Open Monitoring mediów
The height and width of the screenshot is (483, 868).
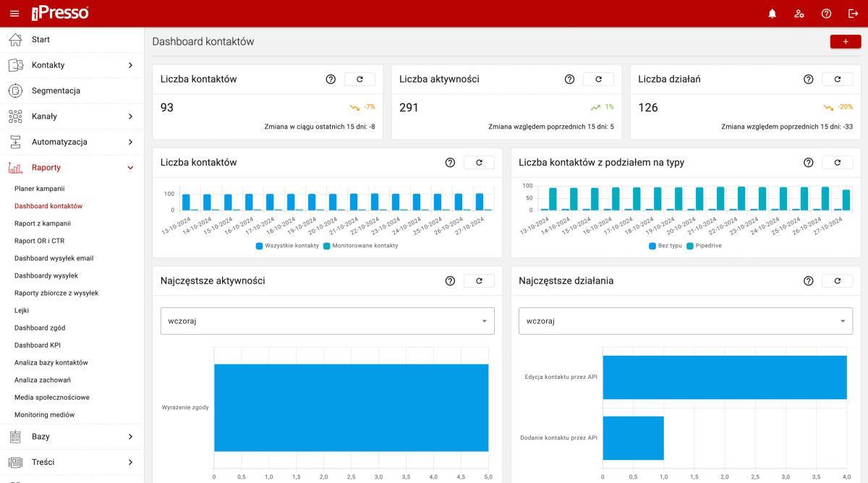[45, 415]
